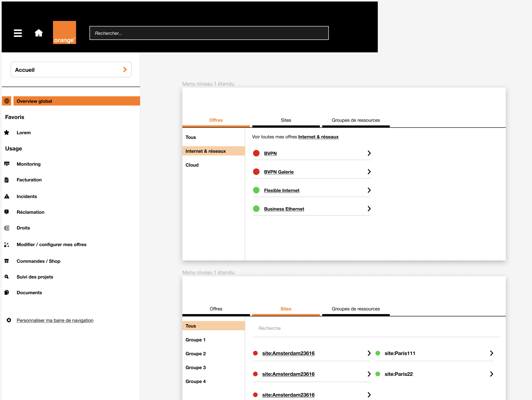The height and width of the screenshot is (400, 532).
Task: Expand the BVPN Galerie row chevron
Action: [x=369, y=172]
